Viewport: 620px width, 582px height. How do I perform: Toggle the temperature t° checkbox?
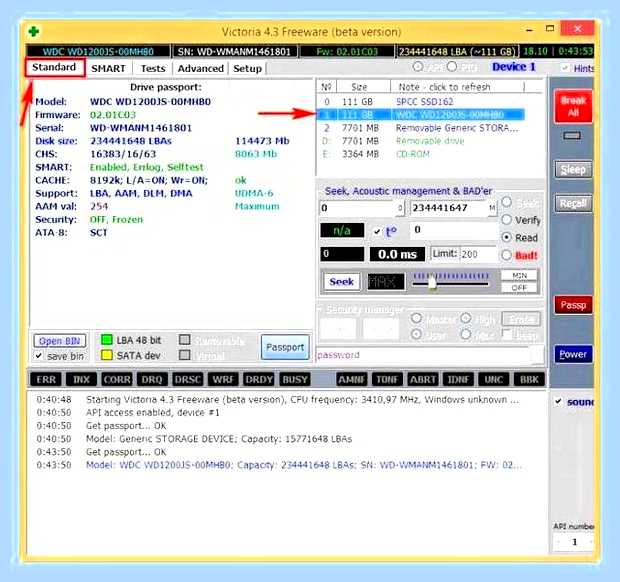coord(377,232)
